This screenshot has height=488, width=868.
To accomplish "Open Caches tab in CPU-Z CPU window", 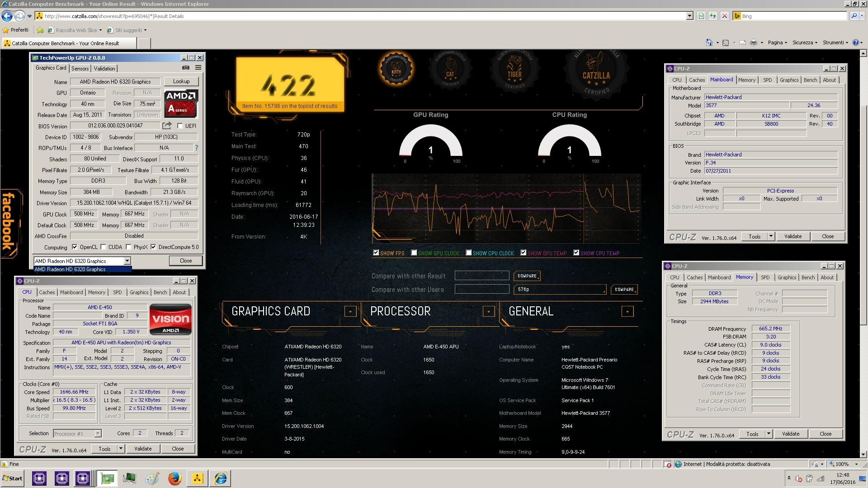I will 47,292.
